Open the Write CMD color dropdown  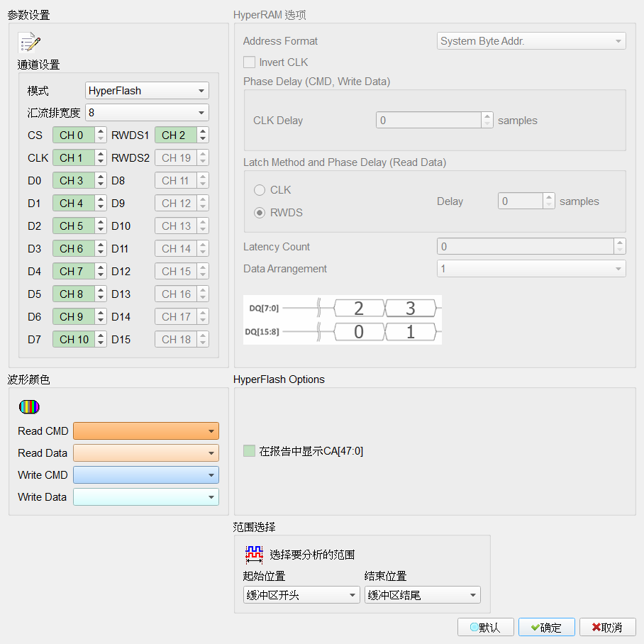146,474
